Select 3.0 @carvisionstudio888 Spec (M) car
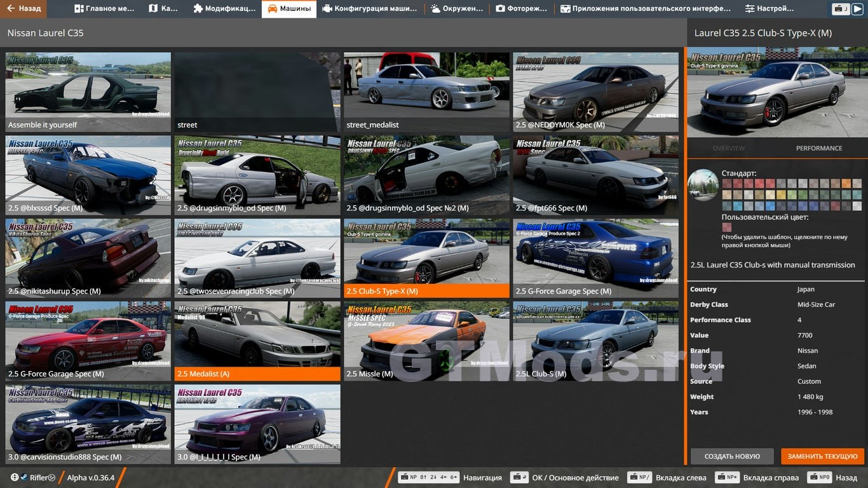The image size is (868, 488). tap(88, 424)
